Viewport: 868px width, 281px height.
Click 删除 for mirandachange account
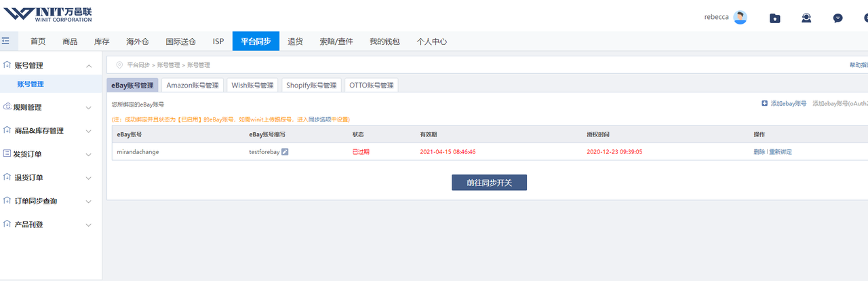pos(759,152)
